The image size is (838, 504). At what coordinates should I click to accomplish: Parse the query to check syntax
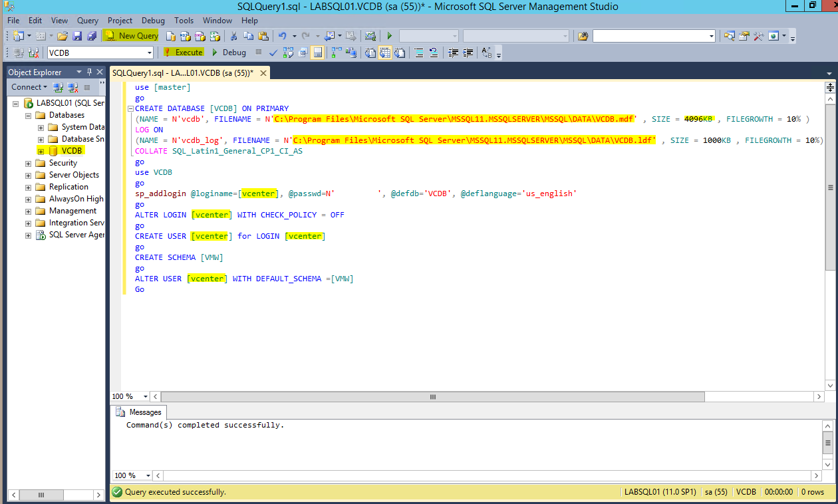pos(273,52)
